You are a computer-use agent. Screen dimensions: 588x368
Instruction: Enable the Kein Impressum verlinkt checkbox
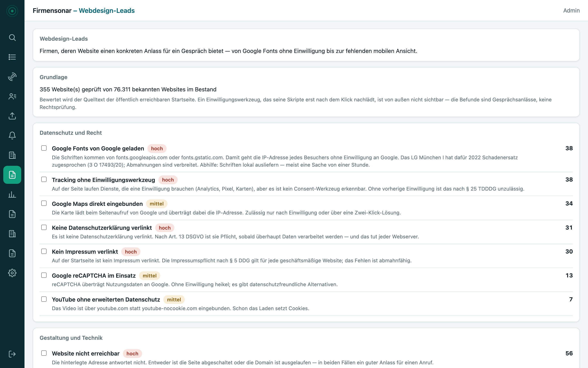44,251
